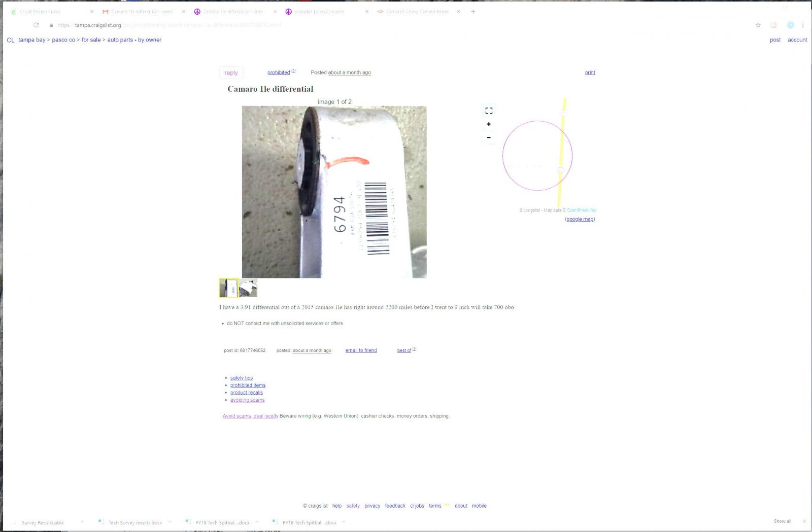Click the Chrome profile avatar icon
The height and width of the screenshot is (532, 812).
click(x=790, y=25)
